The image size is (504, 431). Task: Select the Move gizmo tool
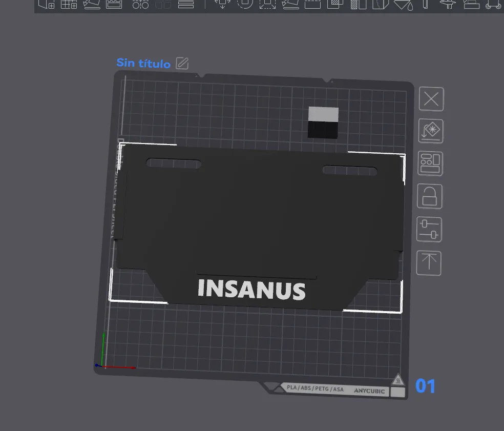click(x=222, y=4)
